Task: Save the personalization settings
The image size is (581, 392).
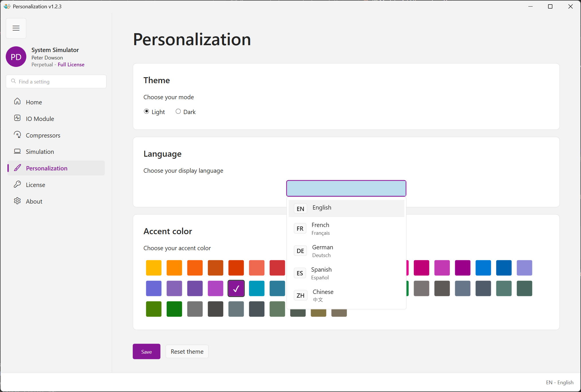Action: tap(146, 351)
